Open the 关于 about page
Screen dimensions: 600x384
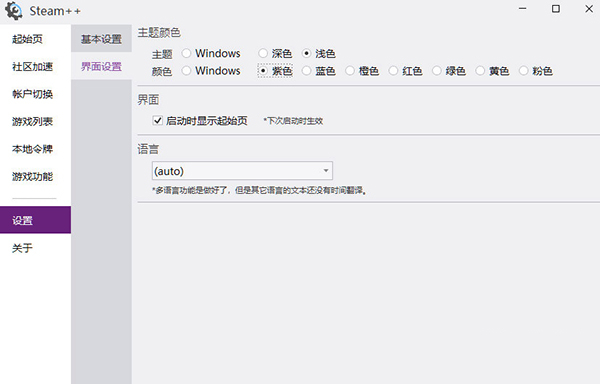coord(35,248)
